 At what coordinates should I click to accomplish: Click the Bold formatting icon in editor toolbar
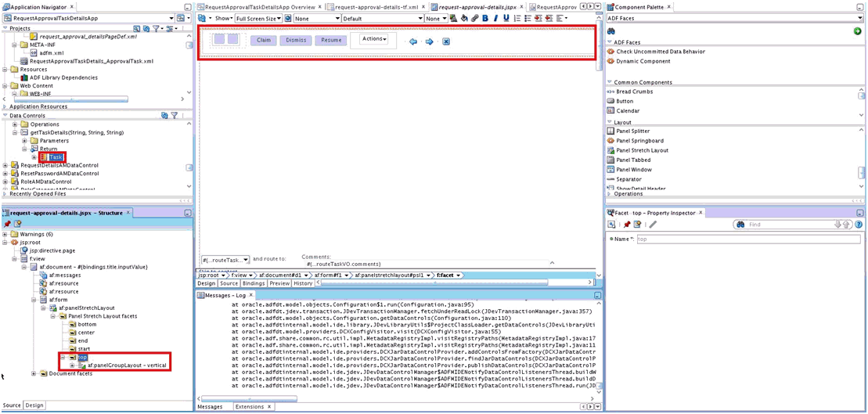(x=485, y=18)
